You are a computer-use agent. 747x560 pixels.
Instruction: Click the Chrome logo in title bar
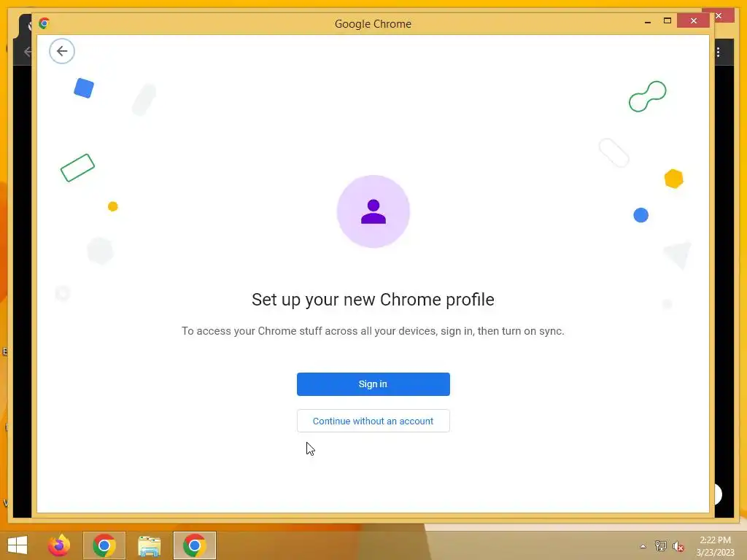click(x=44, y=23)
